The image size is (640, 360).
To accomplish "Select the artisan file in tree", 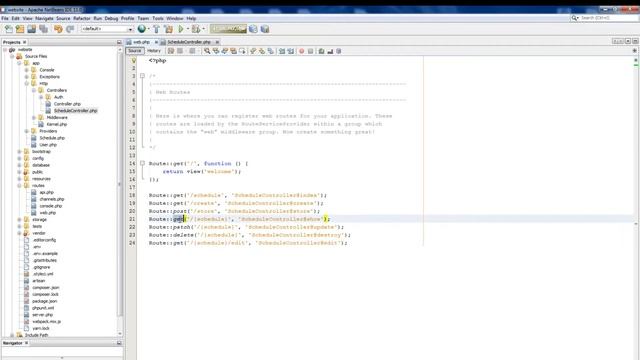I will (x=38, y=281).
